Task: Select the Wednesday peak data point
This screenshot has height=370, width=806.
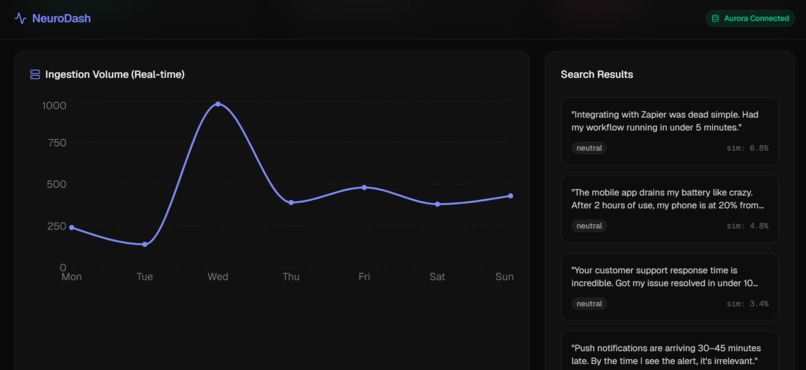Action: pyautogui.click(x=218, y=104)
